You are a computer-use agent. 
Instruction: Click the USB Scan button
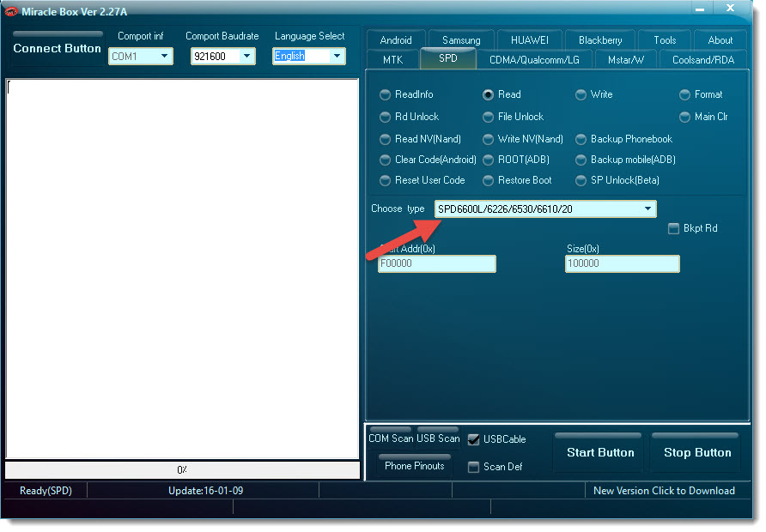pyautogui.click(x=438, y=438)
